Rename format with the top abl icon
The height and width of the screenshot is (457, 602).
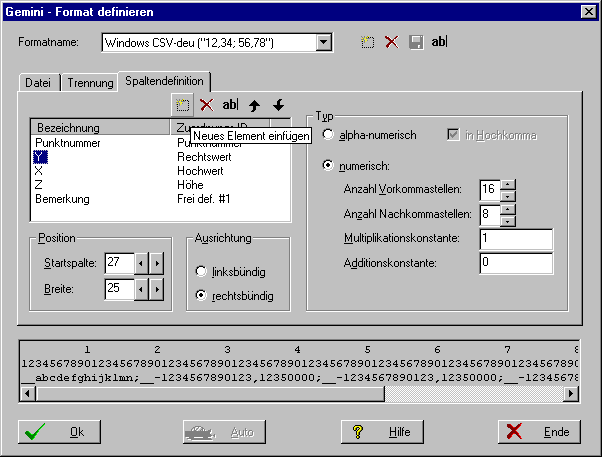click(x=439, y=41)
